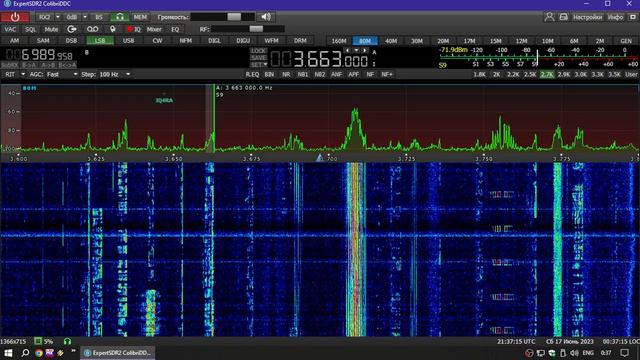
Task: Toggle the Mute button
Action: (x=51, y=29)
